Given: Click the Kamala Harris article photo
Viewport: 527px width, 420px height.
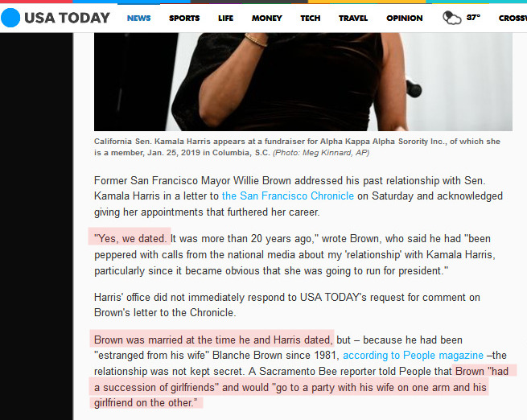Looking at the screenshot, I should point(303,82).
